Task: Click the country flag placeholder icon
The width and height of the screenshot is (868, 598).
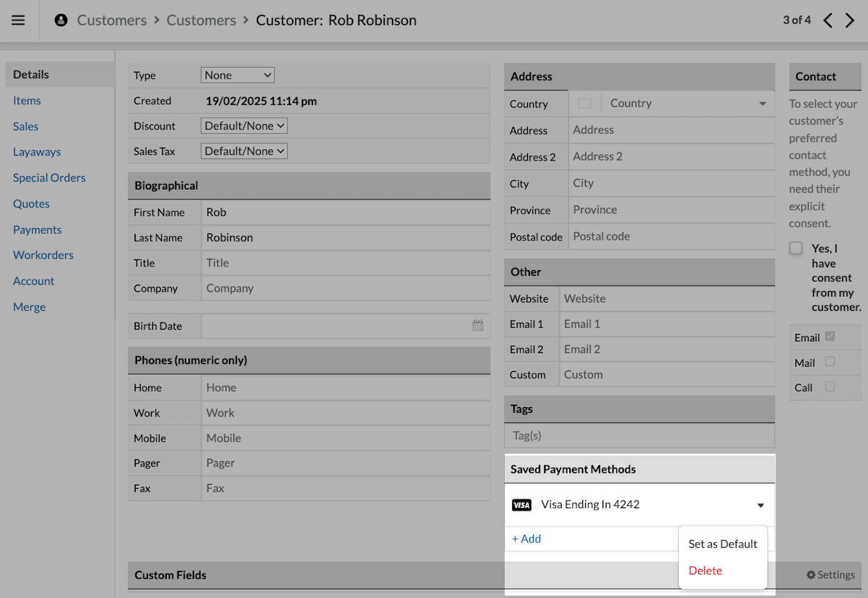Action: pyautogui.click(x=585, y=103)
